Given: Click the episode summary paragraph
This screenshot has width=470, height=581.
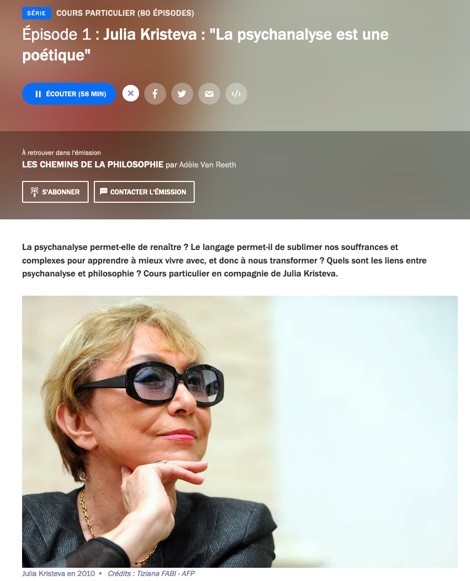Looking at the screenshot, I should coord(224,260).
